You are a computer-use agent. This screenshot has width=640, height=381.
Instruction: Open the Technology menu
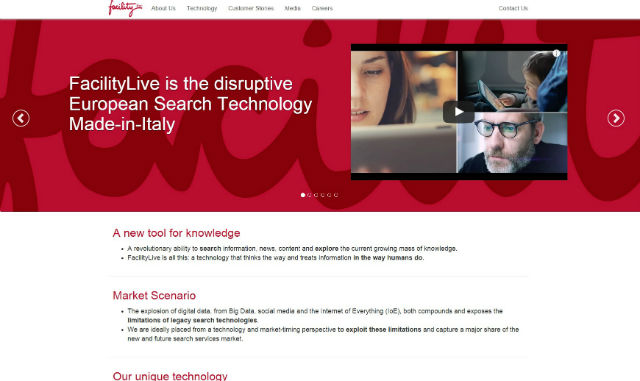[202, 8]
